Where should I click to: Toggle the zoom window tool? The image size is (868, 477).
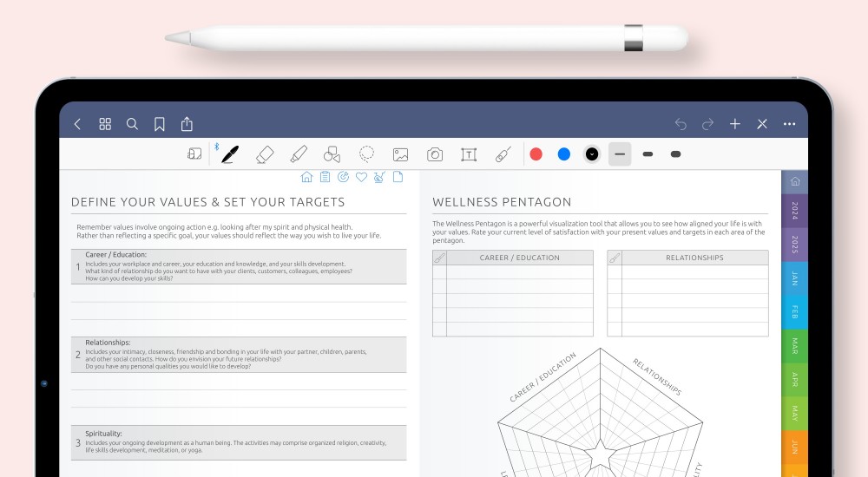(x=194, y=154)
